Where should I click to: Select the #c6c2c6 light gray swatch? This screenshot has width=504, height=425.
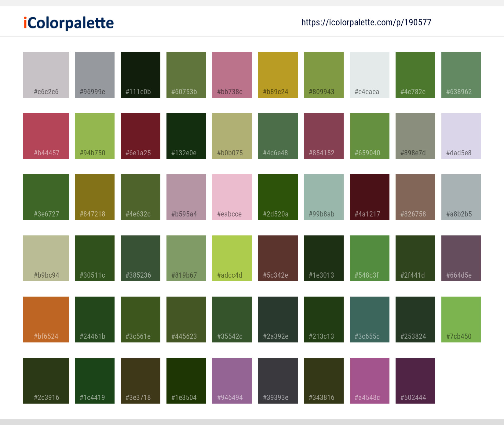(x=46, y=75)
